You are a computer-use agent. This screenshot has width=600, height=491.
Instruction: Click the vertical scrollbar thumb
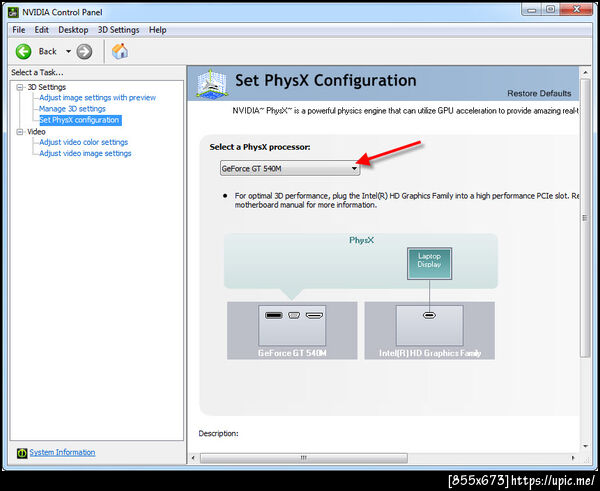[x=585, y=218]
